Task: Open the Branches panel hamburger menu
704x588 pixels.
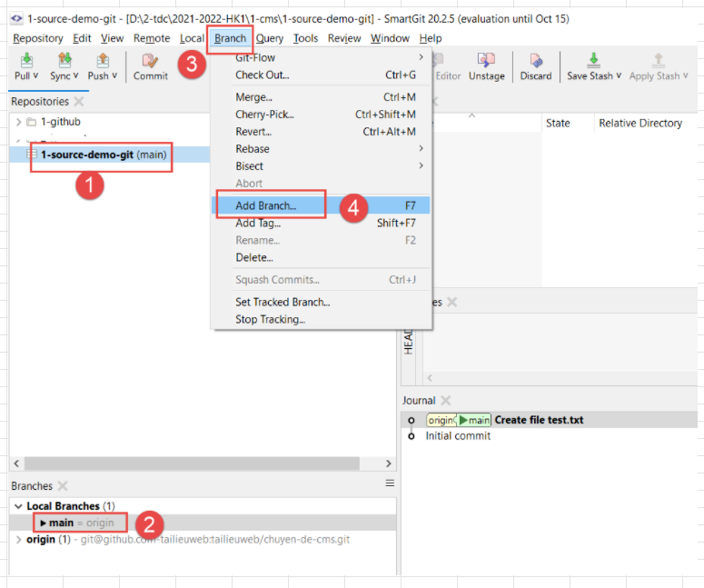Action: pyautogui.click(x=390, y=483)
